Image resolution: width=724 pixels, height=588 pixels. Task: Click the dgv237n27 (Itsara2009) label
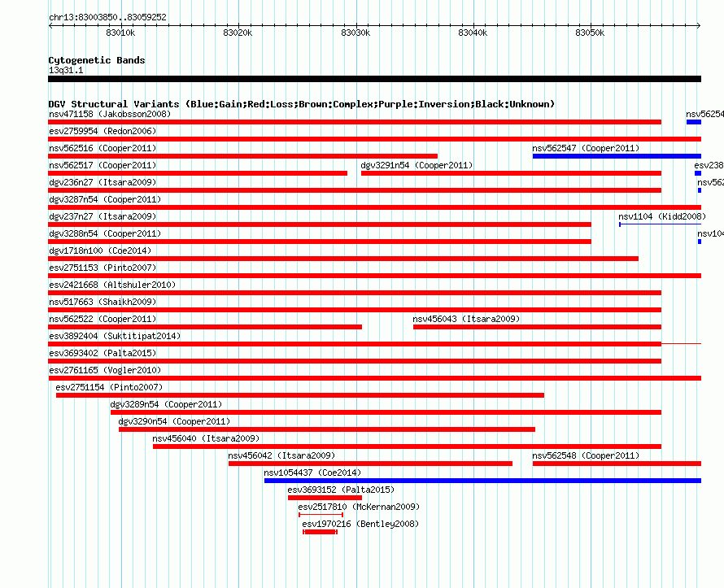pyautogui.click(x=102, y=216)
